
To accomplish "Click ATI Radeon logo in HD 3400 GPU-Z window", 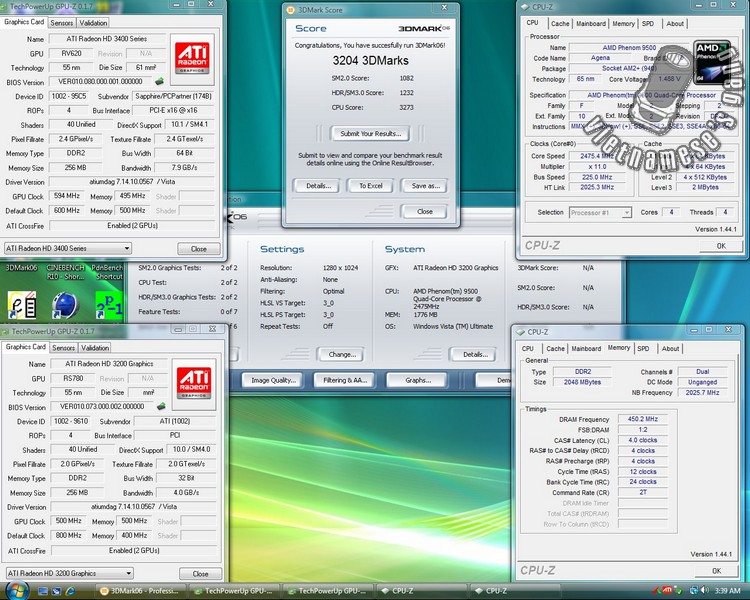I will (x=192, y=59).
